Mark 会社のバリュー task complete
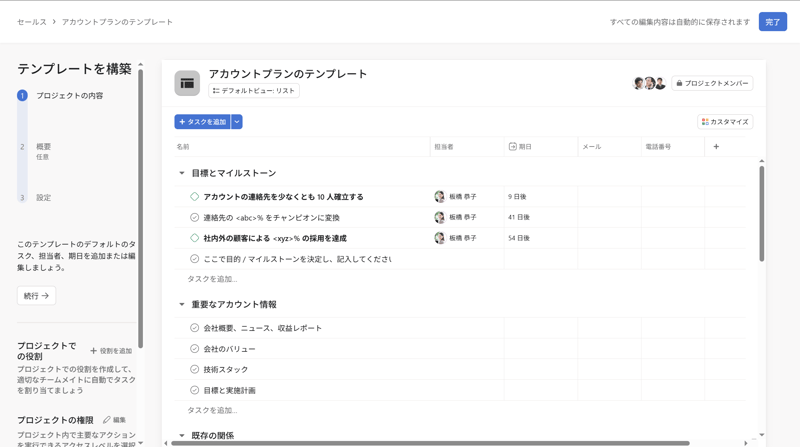This screenshot has width=800, height=447. point(194,349)
